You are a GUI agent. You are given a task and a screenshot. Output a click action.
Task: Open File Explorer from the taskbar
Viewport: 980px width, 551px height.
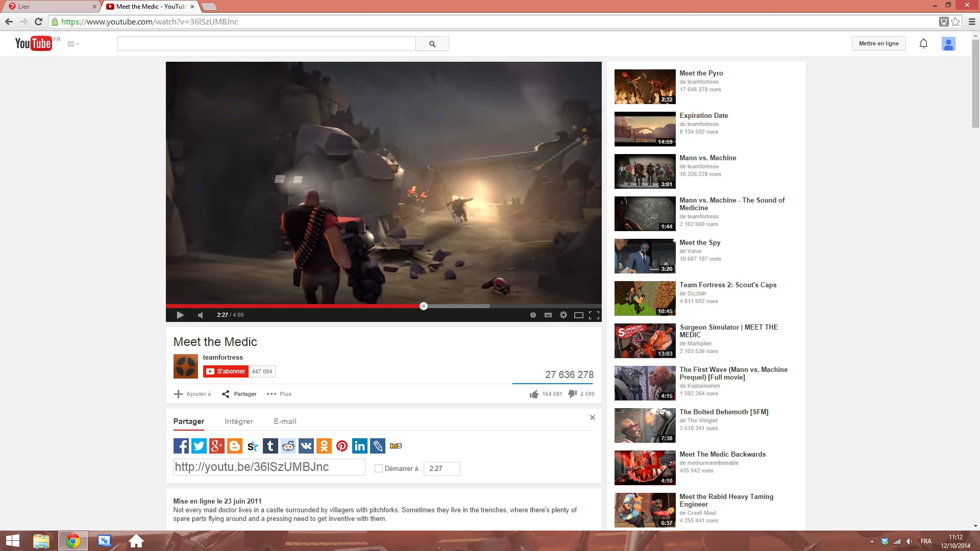[41, 541]
